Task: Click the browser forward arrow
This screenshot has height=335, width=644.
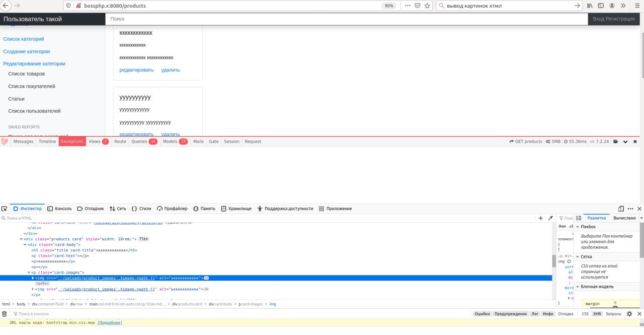Action: [18, 6]
